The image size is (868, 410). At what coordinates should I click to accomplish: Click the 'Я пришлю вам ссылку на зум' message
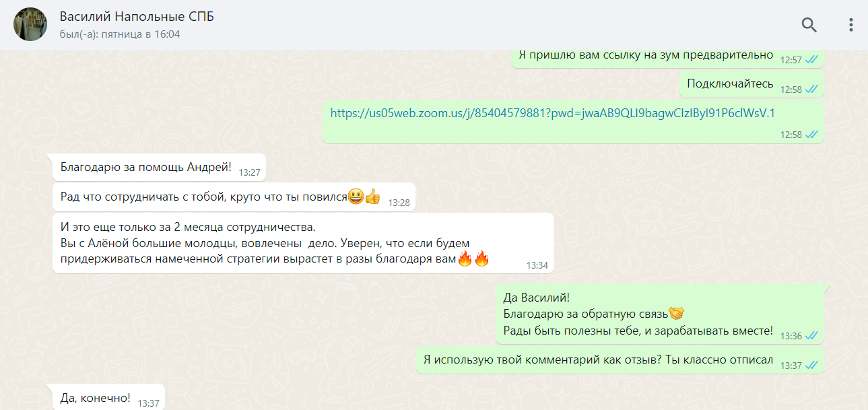667,58
